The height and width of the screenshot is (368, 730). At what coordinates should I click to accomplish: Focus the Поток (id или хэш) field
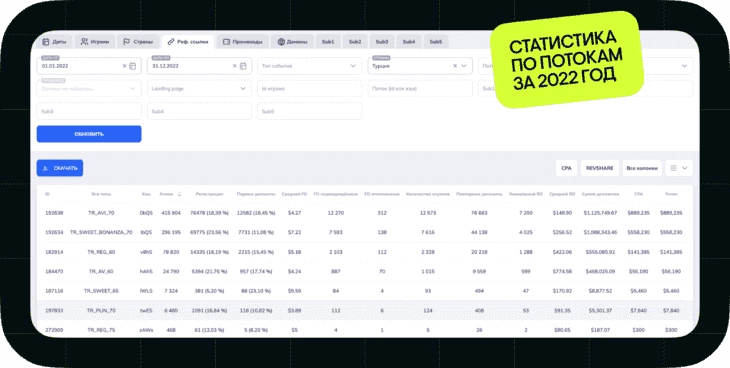tap(420, 89)
